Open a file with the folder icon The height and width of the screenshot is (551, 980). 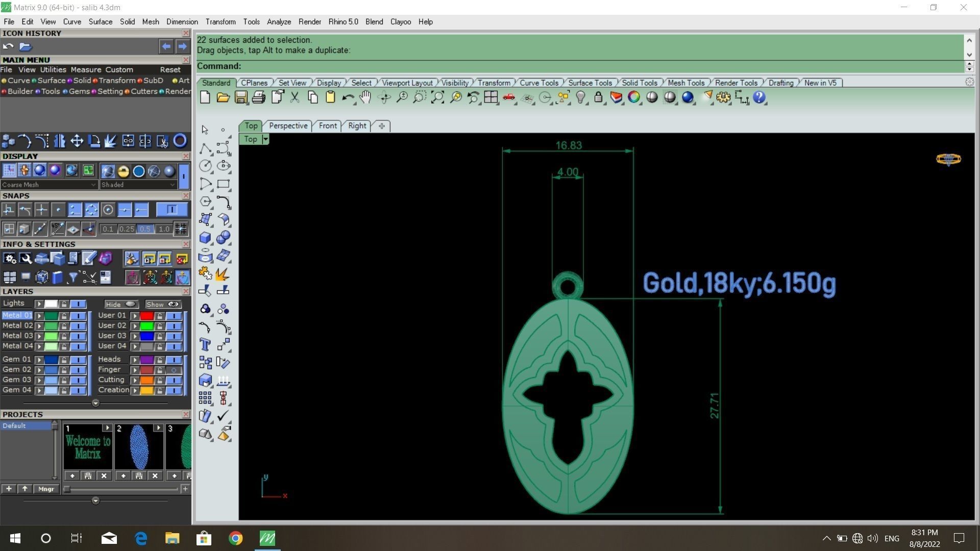tap(223, 97)
